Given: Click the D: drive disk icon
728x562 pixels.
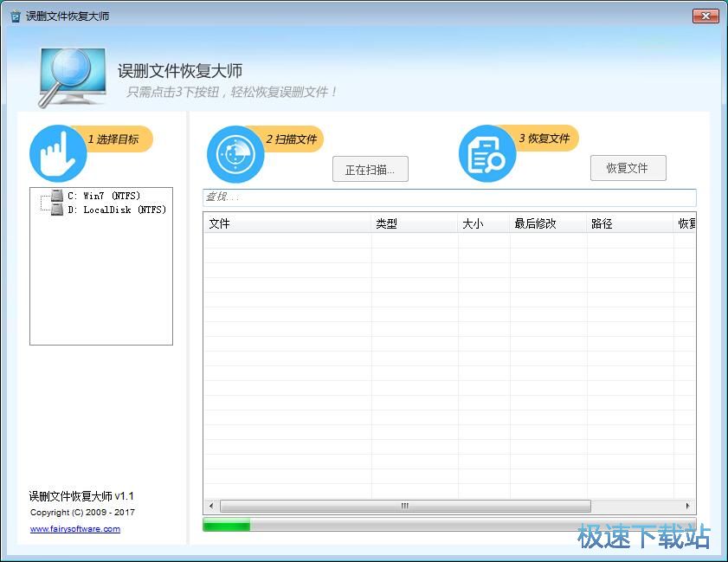Looking at the screenshot, I should click(57, 209).
